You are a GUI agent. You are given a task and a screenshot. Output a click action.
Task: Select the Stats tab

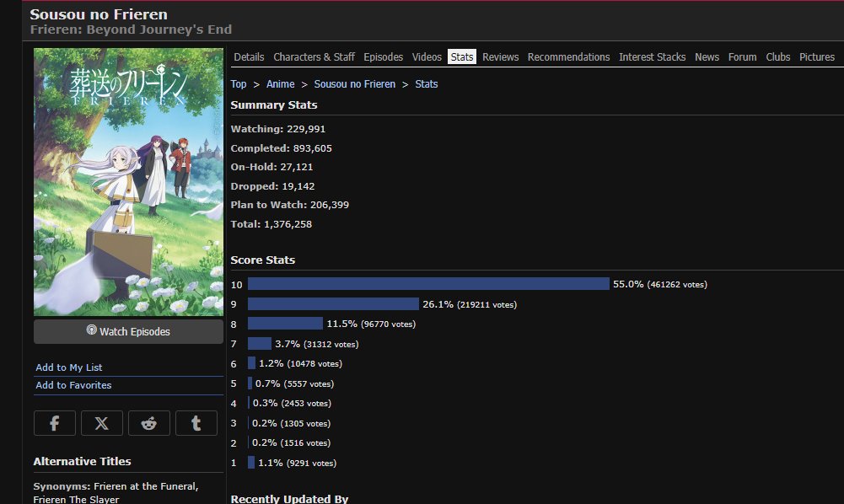(462, 57)
